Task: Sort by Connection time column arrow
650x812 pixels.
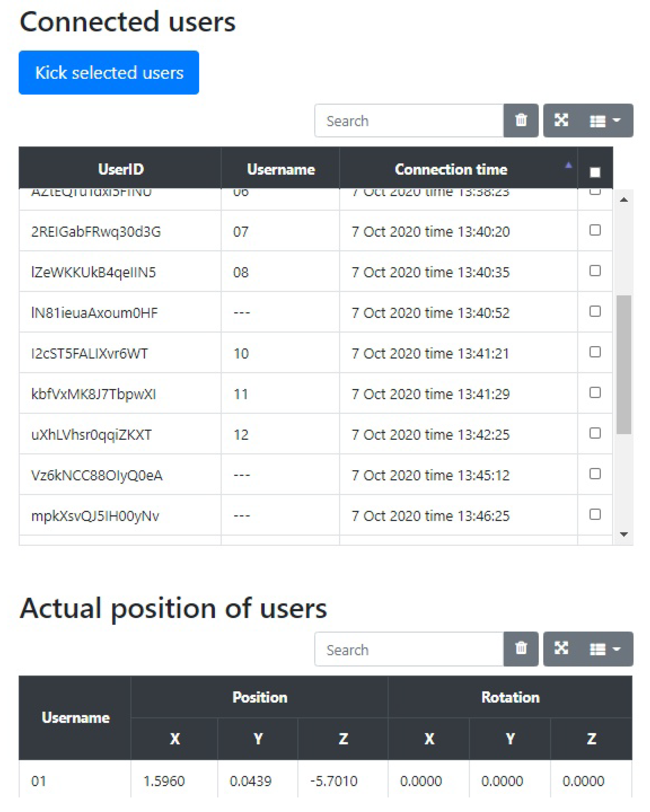Action: 568,166
